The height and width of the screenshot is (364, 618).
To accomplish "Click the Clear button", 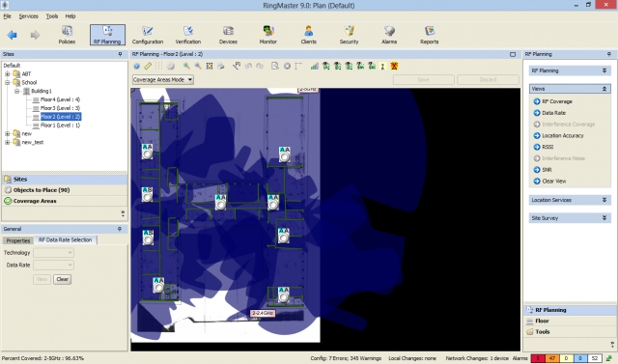I will (x=62, y=279).
